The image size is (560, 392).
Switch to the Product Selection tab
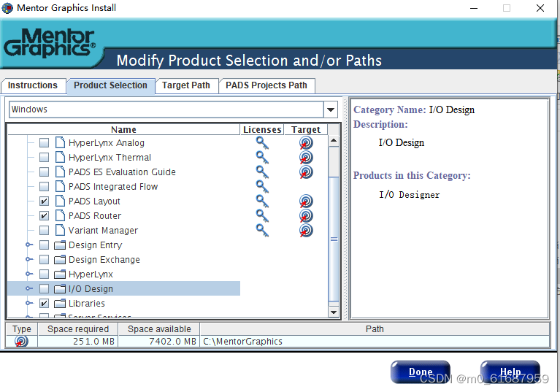[x=111, y=85]
